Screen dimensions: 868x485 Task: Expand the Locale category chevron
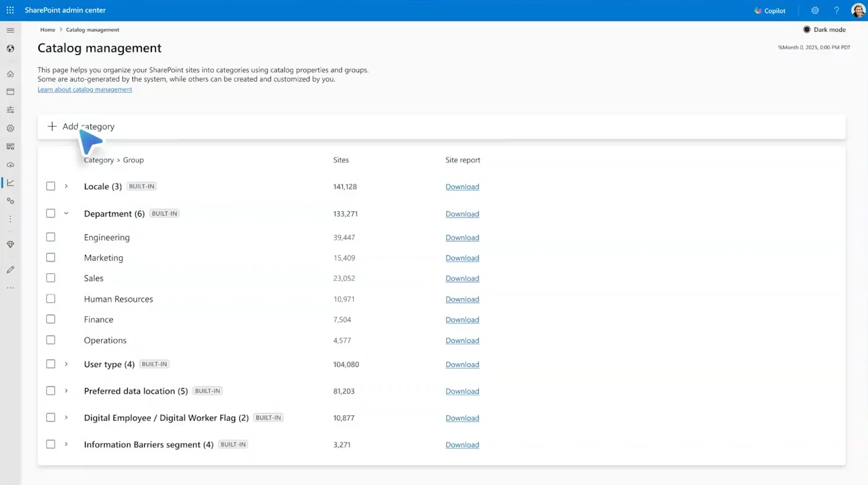pos(66,186)
